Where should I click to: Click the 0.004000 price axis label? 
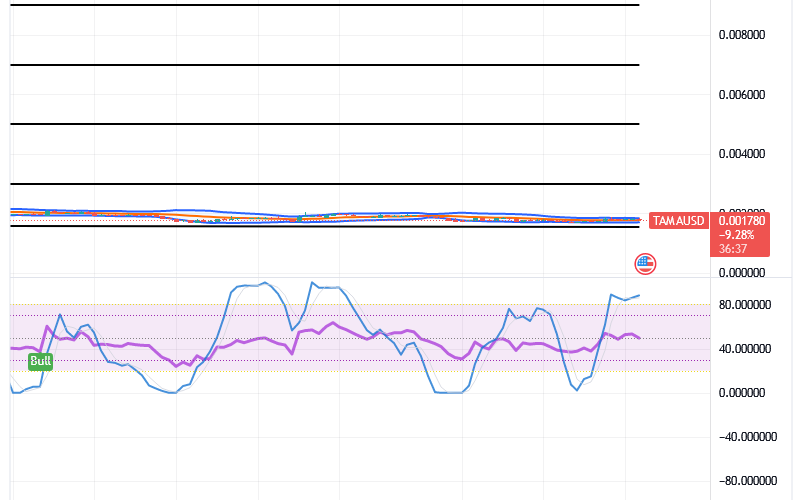[742, 154]
